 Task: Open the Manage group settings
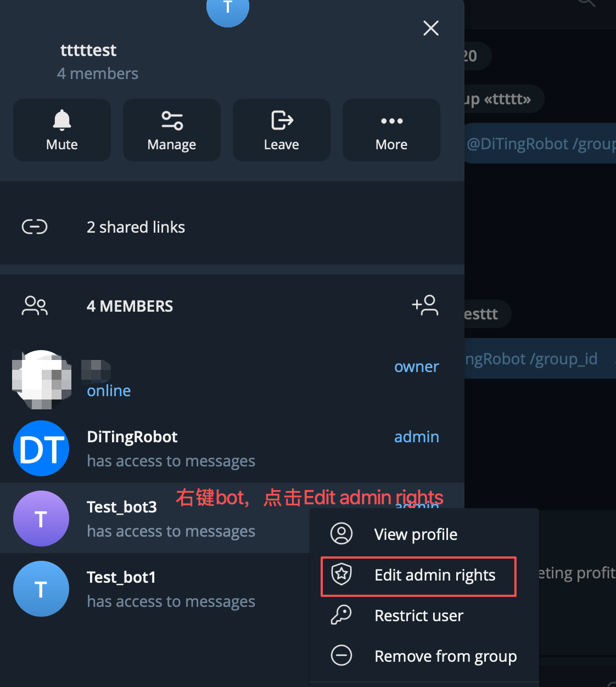tap(172, 130)
